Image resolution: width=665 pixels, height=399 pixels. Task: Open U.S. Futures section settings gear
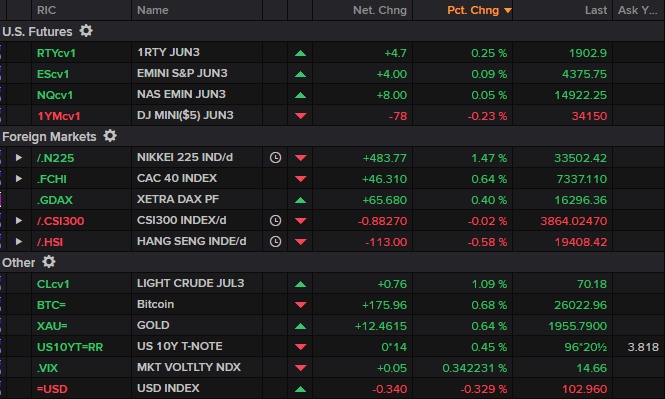pos(86,31)
